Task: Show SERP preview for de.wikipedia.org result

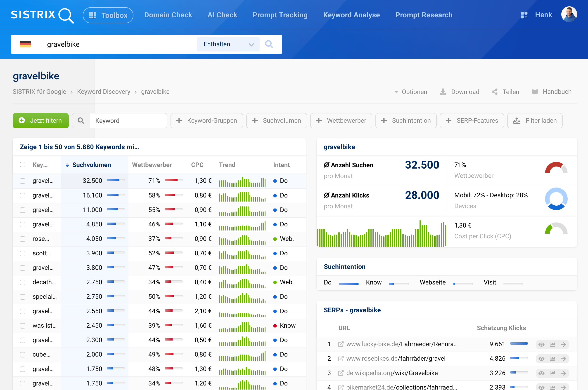Action: (541, 373)
